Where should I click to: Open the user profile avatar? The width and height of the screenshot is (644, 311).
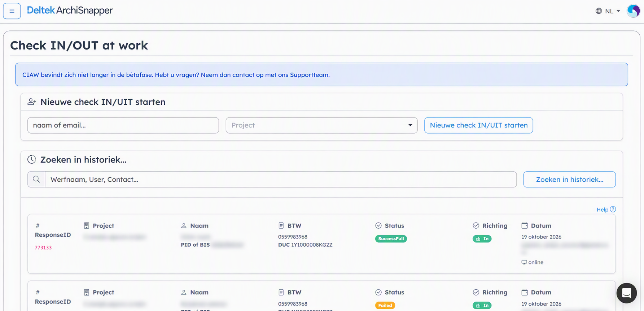pyautogui.click(x=633, y=11)
